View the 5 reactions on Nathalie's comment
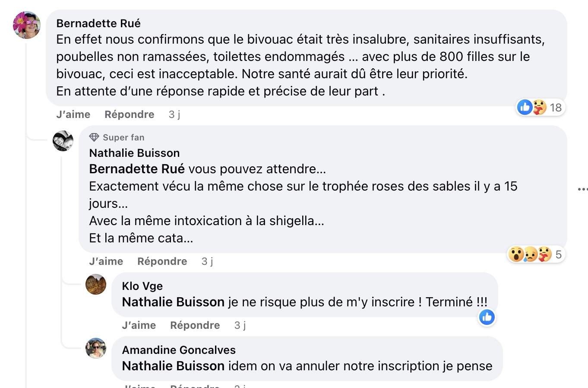Screen dimensions: 588x388 (x=535, y=254)
